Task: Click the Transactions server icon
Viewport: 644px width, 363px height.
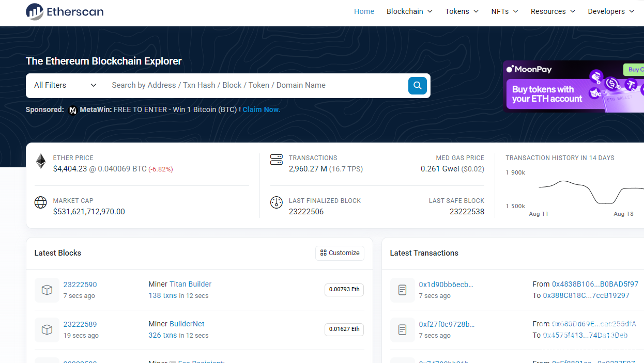Action: [x=277, y=160]
